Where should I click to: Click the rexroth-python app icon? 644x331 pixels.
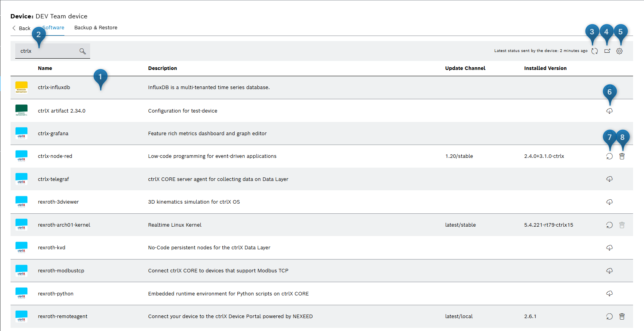21,293
